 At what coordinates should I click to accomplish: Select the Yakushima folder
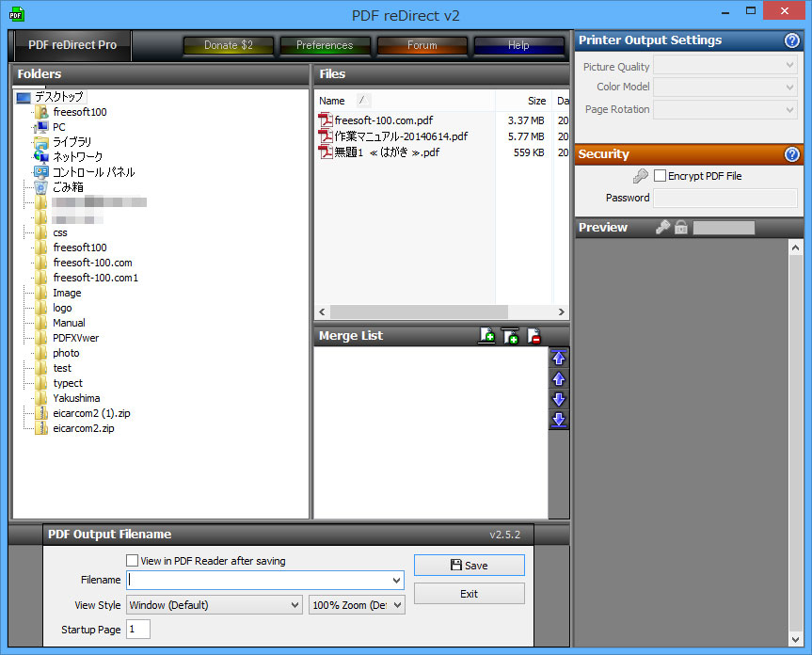click(76, 398)
